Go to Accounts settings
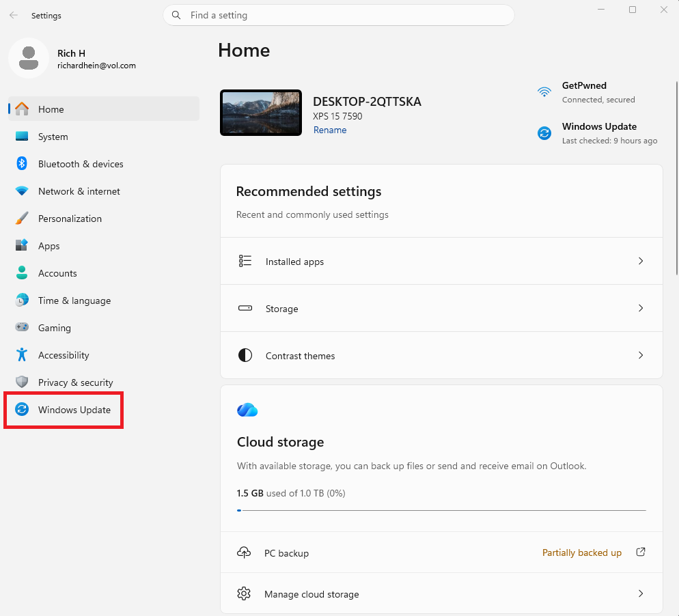Viewport: 679px width, 616px height. 104,272
